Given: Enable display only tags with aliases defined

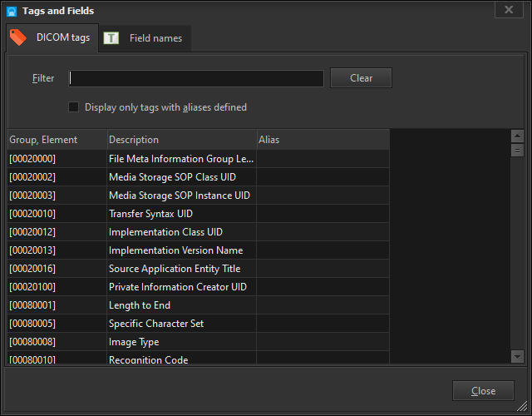Looking at the screenshot, I should pyautogui.click(x=74, y=107).
